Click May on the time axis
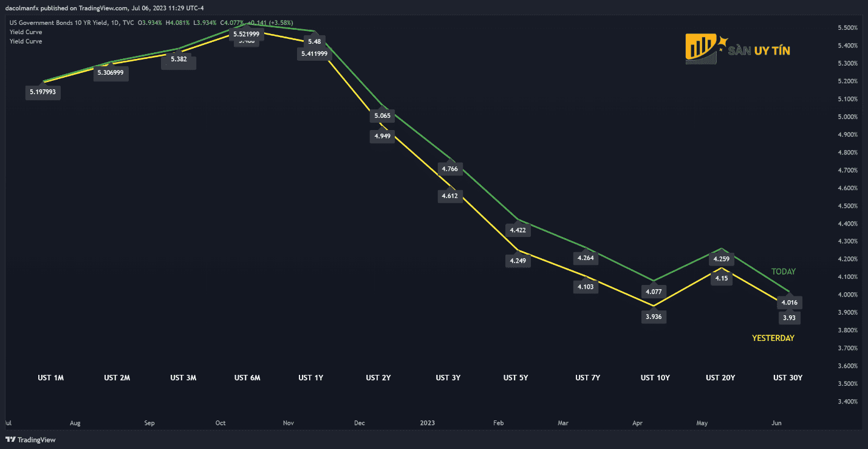868x449 pixels. (703, 423)
